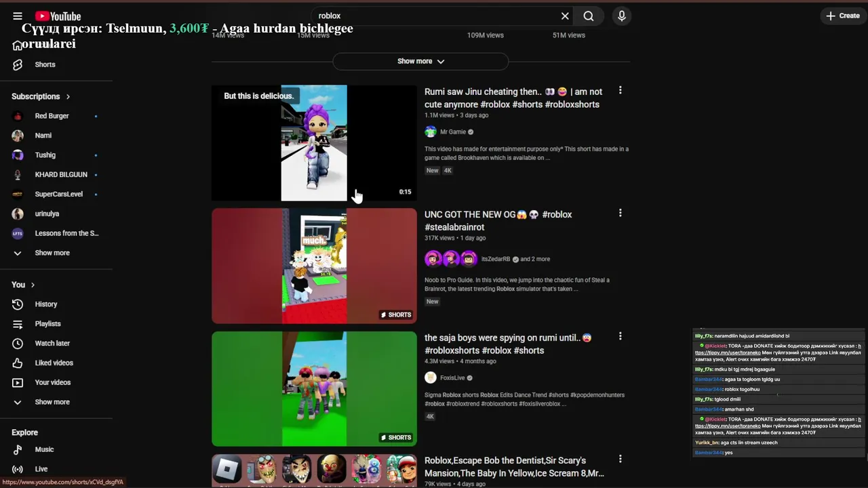Click the 4K badge under FoxisLive video
Screen dimensions: 868x488
pyautogui.click(x=430, y=417)
